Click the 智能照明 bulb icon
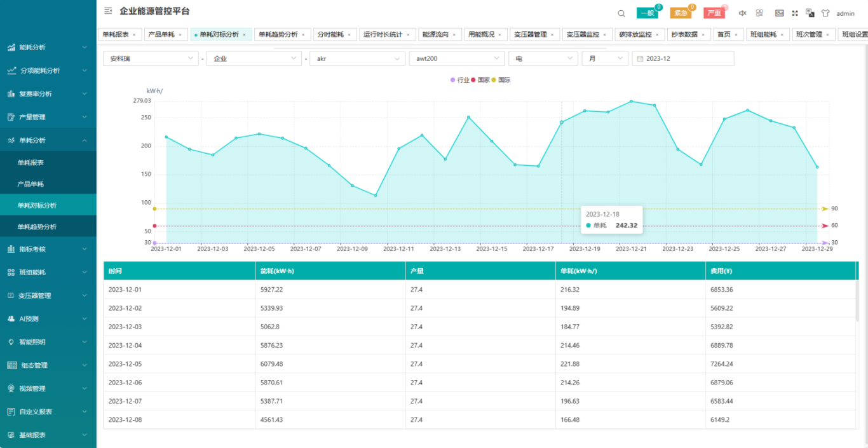The height and width of the screenshot is (448, 868). [x=11, y=342]
